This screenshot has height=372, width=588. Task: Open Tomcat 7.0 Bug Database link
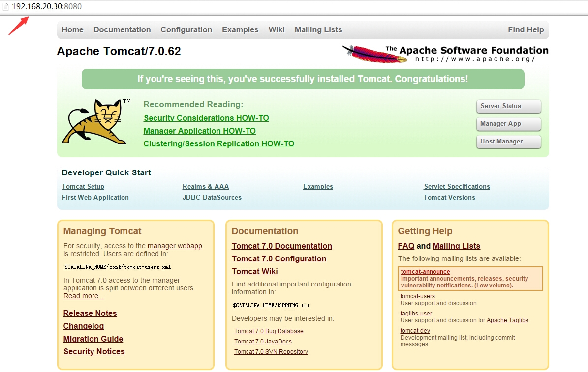coord(269,331)
